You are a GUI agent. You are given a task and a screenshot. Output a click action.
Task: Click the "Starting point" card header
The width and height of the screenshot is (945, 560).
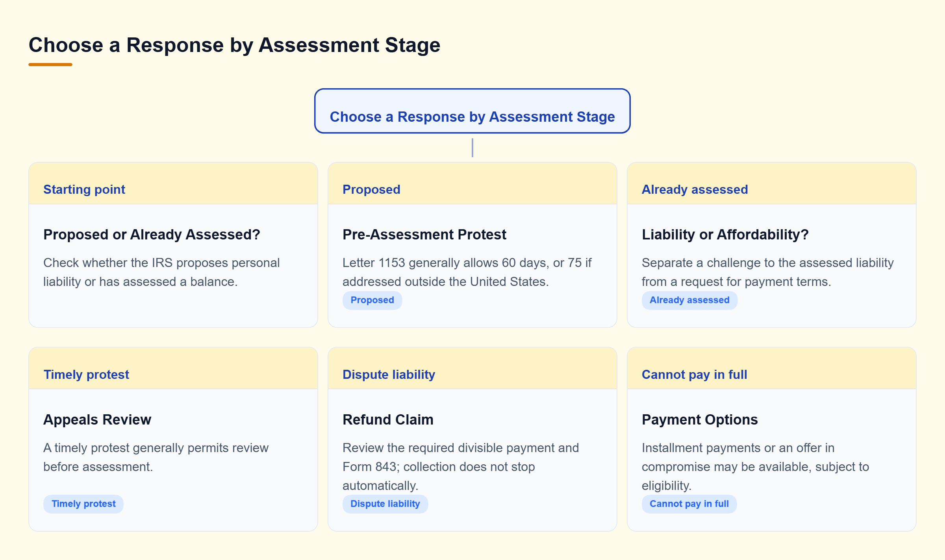(173, 184)
